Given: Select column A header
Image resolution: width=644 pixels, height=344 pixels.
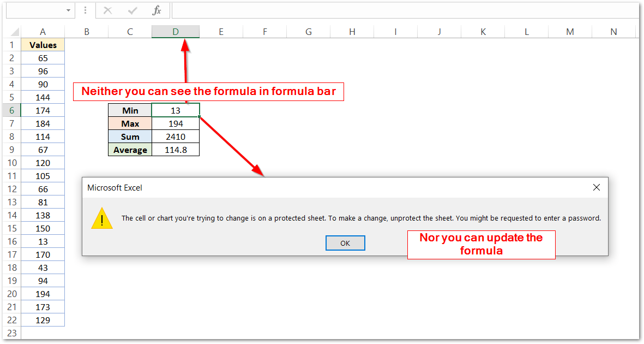Looking at the screenshot, I should pyautogui.click(x=43, y=31).
